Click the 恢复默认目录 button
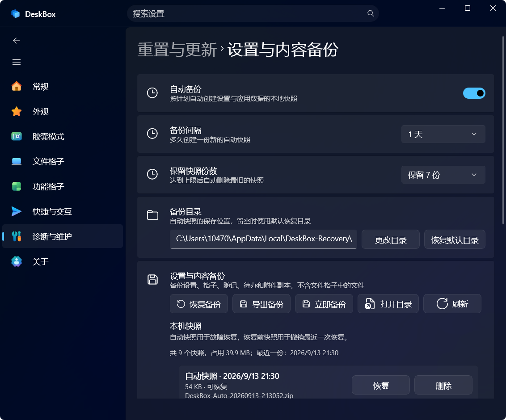The width and height of the screenshot is (506, 420). pos(454,239)
